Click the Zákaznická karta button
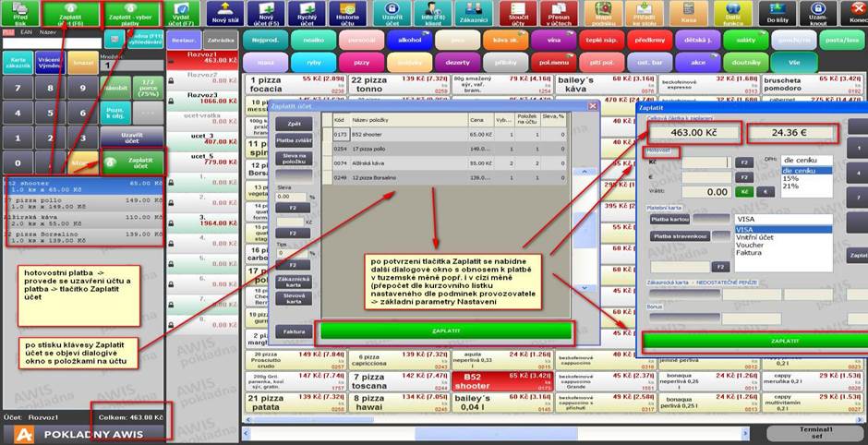Image resolution: width=868 pixels, height=445 pixels. (x=294, y=282)
